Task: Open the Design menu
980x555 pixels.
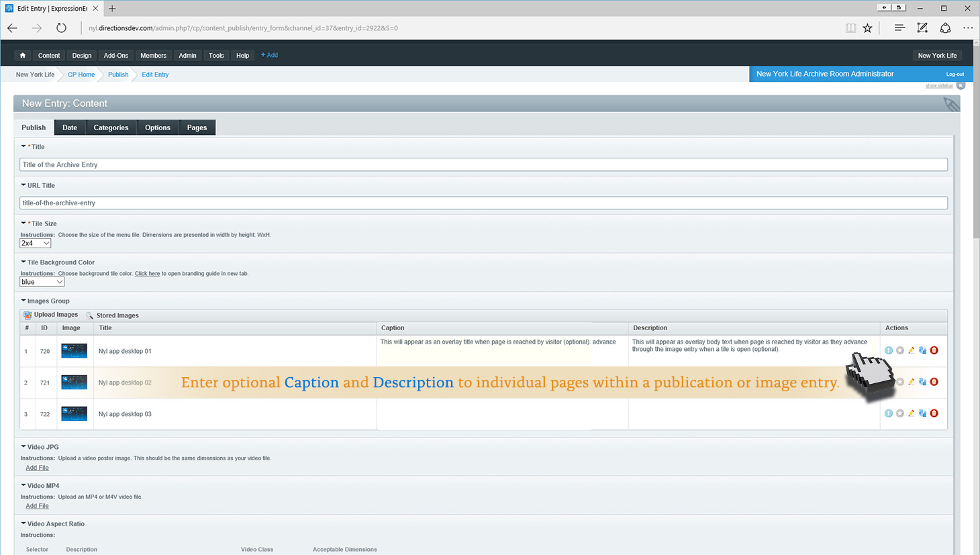Action: point(82,56)
